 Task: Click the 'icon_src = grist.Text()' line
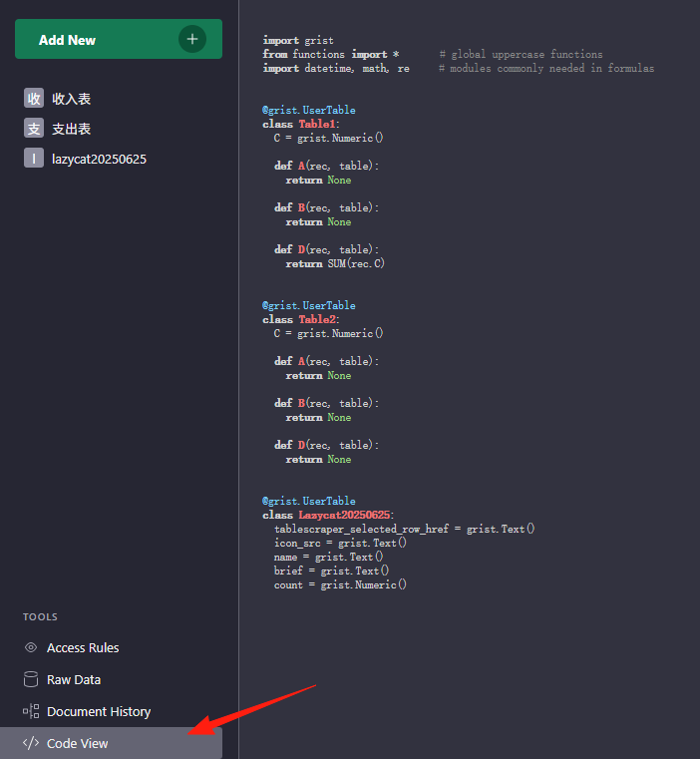pos(340,543)
